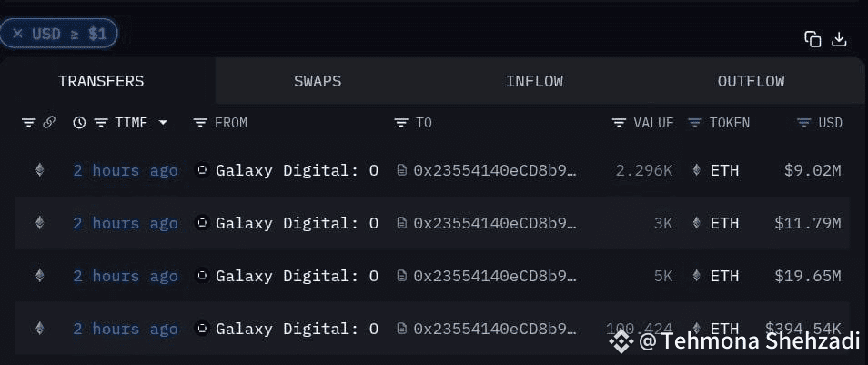Switch to the INFLOW tab

click(x=534, y=81)
